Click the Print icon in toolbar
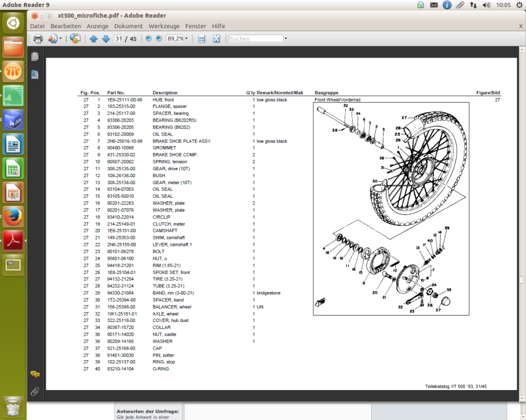Image resolution: width=526 pixels, height=420 pixels. (38, 39)
